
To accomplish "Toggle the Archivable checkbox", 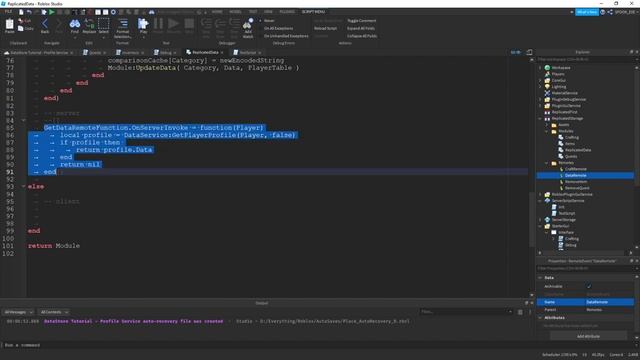I will click(589, 287).
